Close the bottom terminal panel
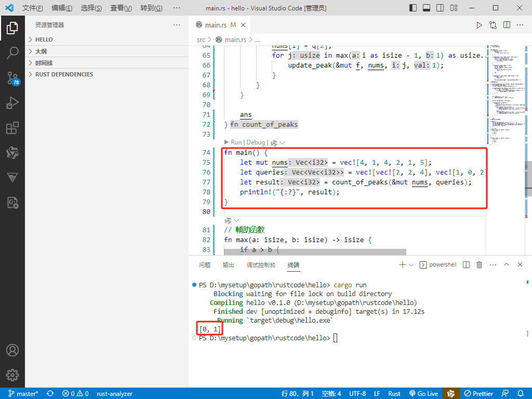532x399 pixels. click(x=520, y=264)
